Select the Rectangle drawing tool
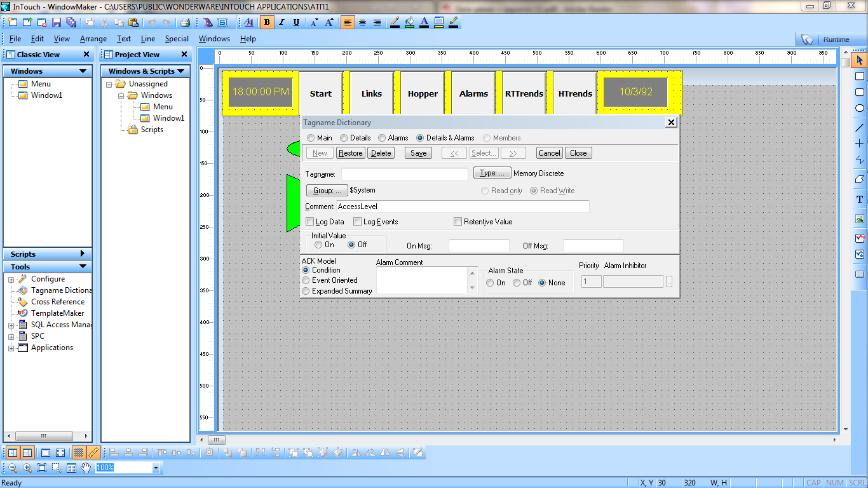 click(x=860, y=76)
